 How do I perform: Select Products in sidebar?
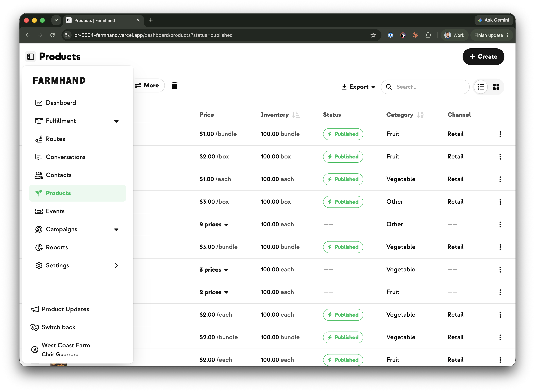(x=77, y=193)
